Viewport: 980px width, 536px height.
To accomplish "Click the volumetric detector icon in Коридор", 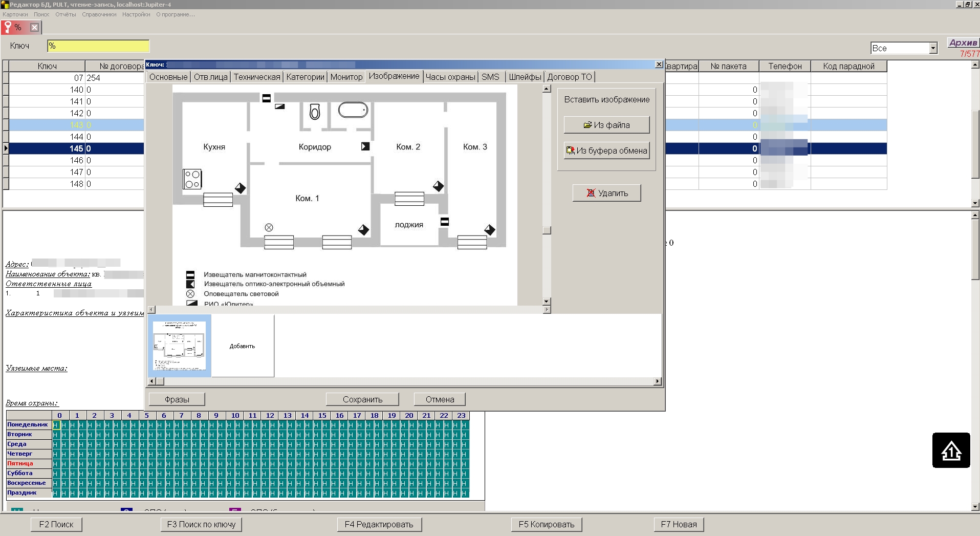I will [365, 146].
